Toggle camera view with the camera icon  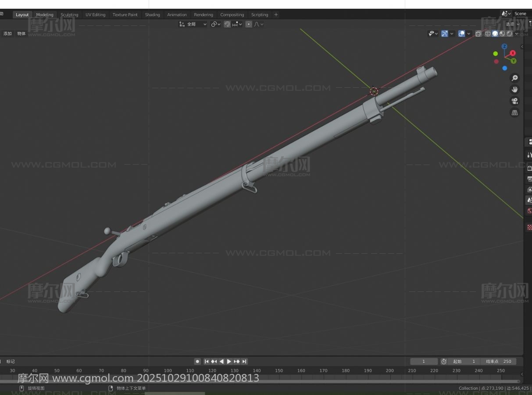pyautogui.click(x=514, y=101)
